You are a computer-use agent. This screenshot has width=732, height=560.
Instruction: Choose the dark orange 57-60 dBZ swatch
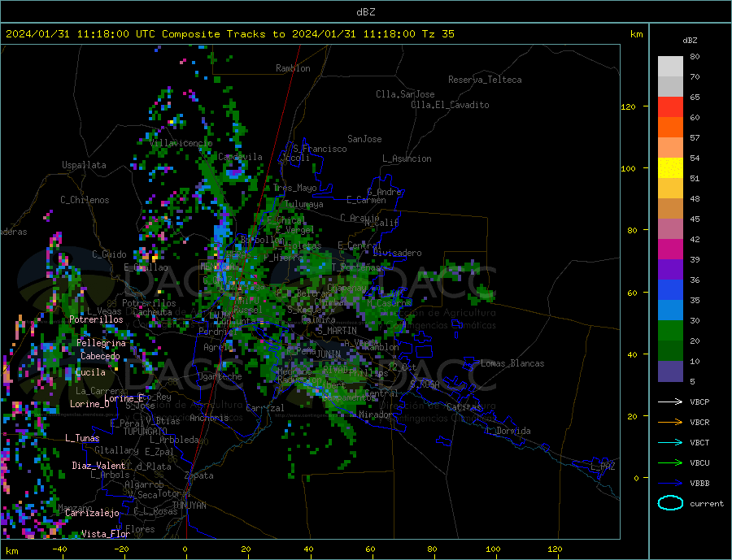(x=670, y=128)
